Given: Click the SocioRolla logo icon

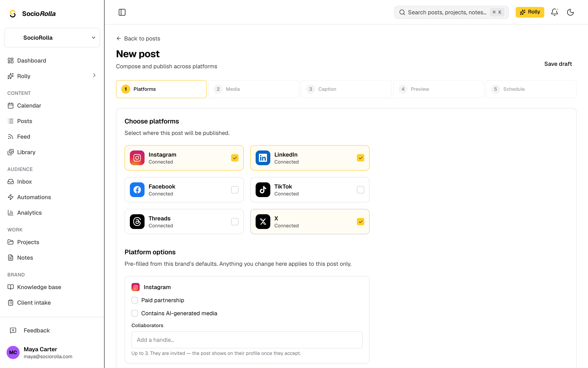Looking at the screenshot, I should (x=13, y=14).
